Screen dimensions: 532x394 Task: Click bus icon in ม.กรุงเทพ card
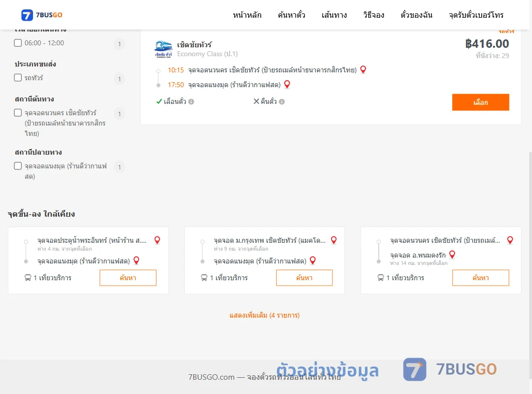point(204,278)
